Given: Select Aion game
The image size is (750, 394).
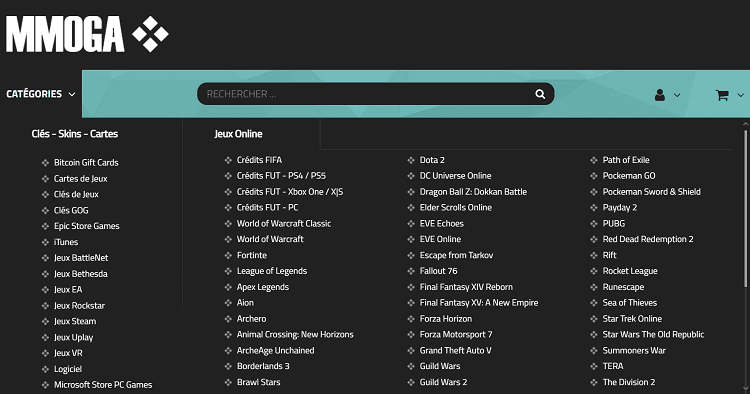Looking at the screenshot, I should pyautogui.click(x=245, y=302).
